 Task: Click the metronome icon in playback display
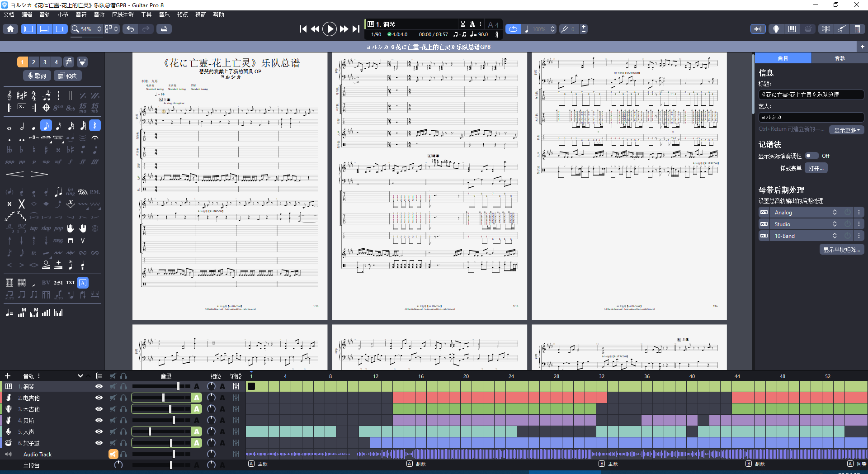(x=472, y=24)
